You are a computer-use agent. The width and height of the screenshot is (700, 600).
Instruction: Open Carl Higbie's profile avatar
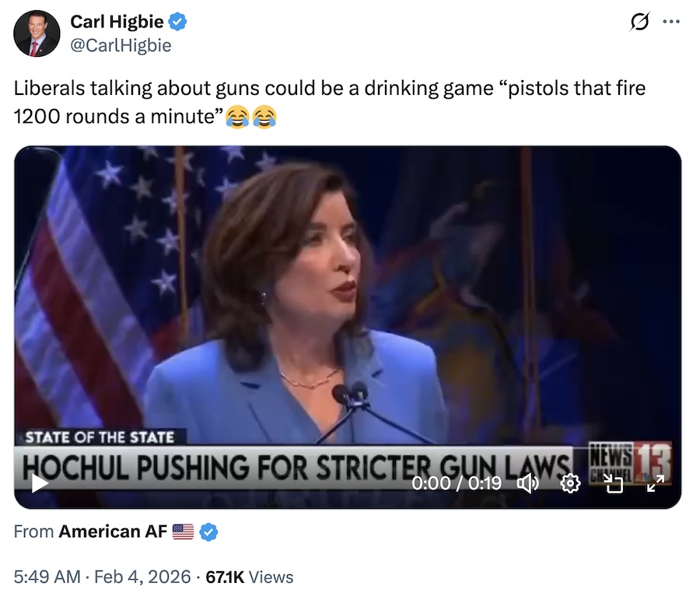[x=37, y=33]
